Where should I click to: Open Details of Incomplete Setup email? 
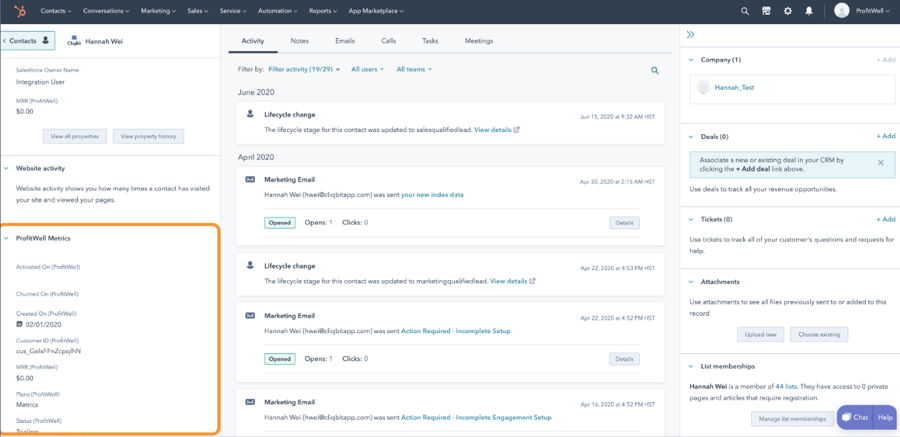click(x=624, y=359)
